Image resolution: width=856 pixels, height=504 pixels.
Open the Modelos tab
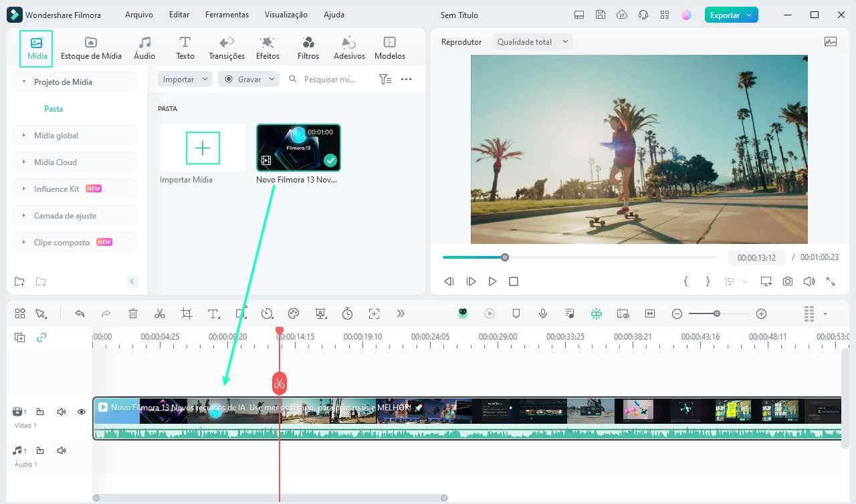(x=390, y=49)
